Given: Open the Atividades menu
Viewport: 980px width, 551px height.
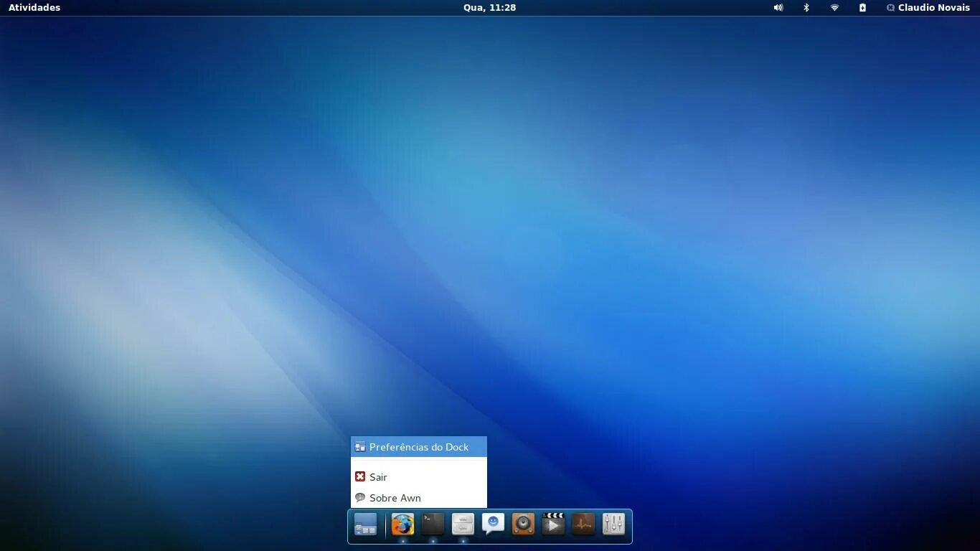Looking at the screenshot, I should point(34,8).
